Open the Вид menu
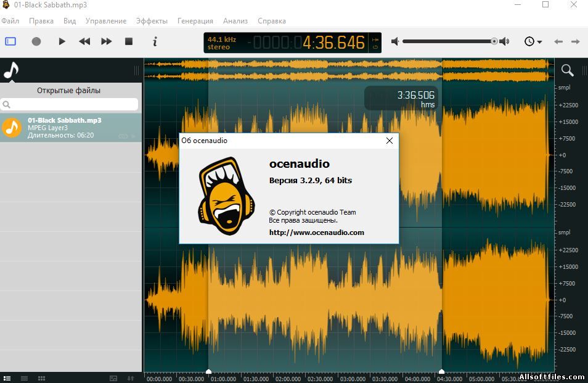This screenshot has width=588, height=383. (x=70, y=21)
